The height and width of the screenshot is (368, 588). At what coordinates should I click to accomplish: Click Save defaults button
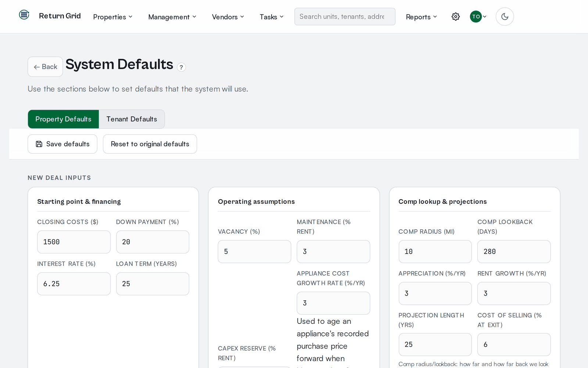click(x=62, y=144)
